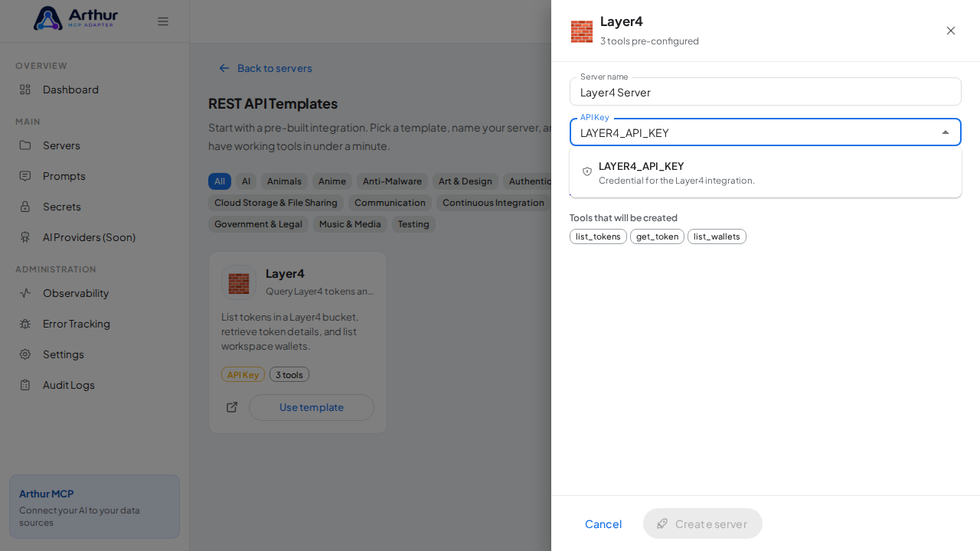Click the Prompts chat icon
This screenshot has width=980, height=551.
tap(25, 176)
